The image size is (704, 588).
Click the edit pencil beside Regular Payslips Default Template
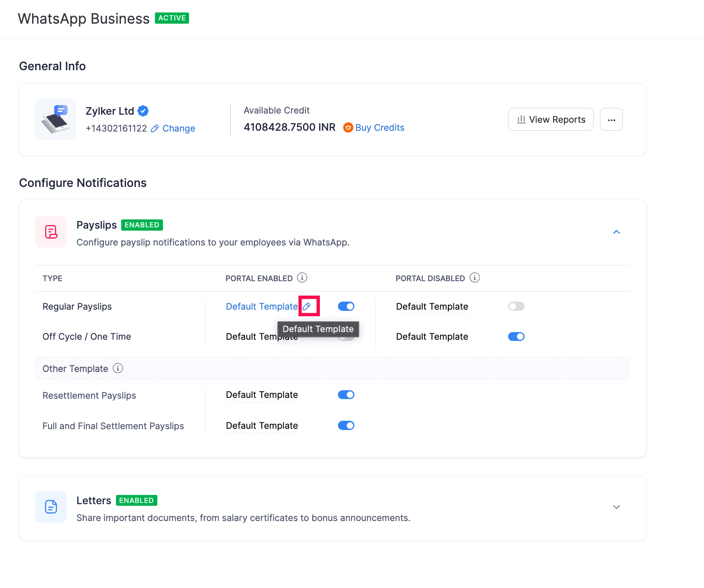[x=307, y=306]
